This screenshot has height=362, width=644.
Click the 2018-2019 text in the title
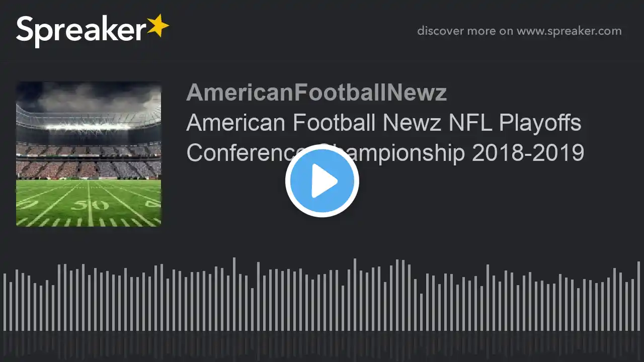(528, 153)
